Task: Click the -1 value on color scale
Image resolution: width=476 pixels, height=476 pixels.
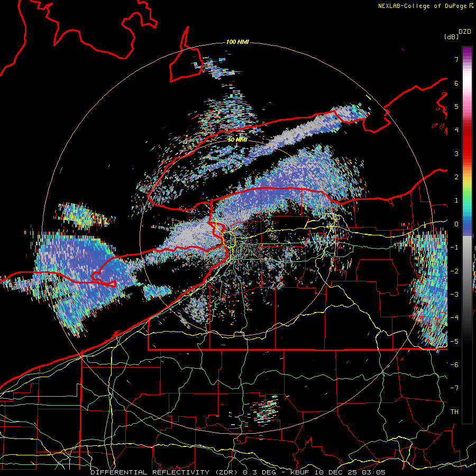Action: 454,248
